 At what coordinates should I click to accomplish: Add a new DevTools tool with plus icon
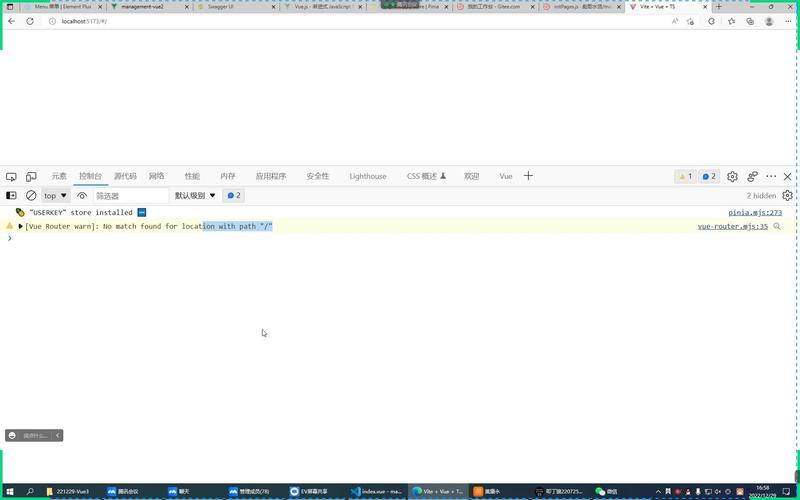(x=528, y=176)
